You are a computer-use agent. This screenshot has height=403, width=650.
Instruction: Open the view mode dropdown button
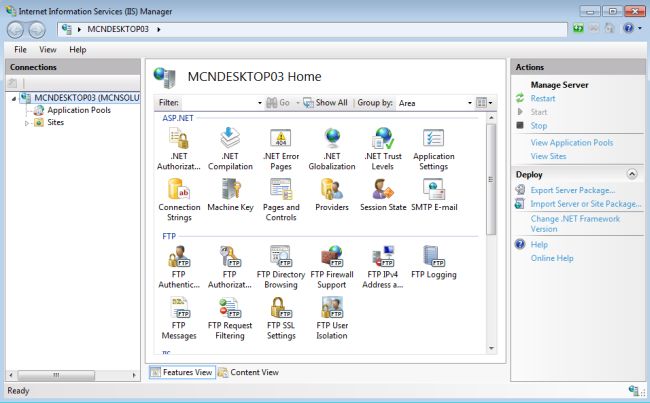click(x=484, y=102)
